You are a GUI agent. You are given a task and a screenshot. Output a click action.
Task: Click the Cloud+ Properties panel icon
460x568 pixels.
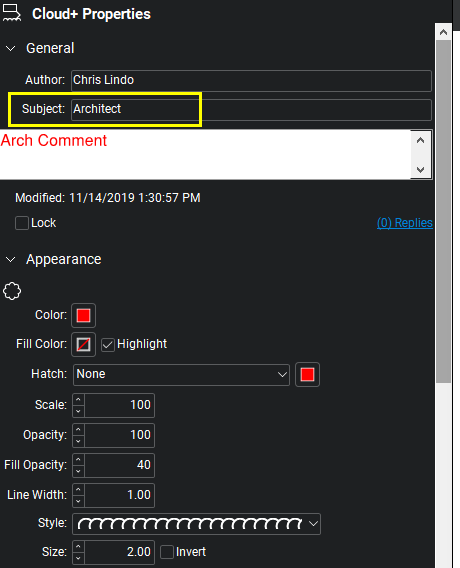point(12,13)
